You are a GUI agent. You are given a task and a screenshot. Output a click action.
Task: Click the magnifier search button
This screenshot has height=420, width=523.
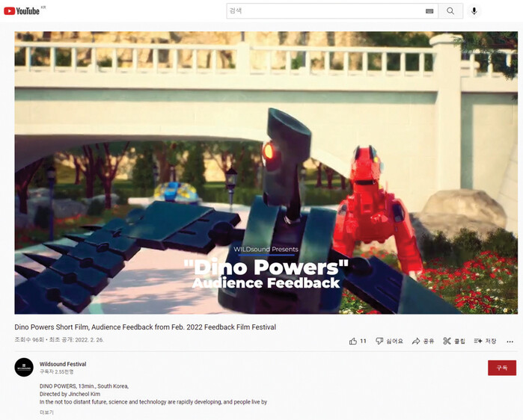tap(450, 11)
